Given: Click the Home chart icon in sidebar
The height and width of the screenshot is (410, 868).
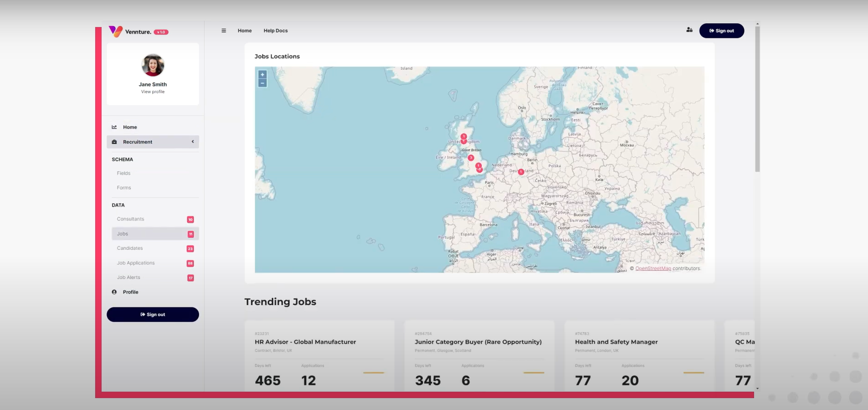Looking at the screenshot, I should pyautogui.click(x=114, y=127).
